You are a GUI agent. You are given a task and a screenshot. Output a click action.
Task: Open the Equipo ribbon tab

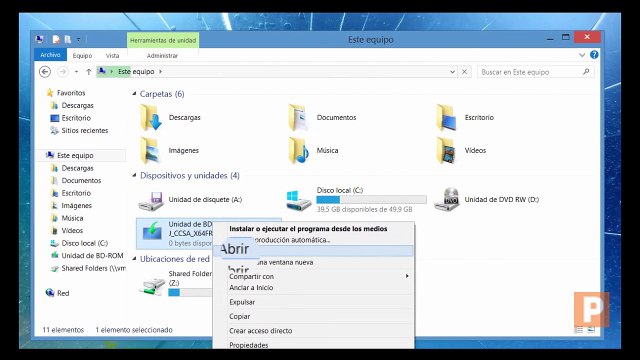[82, 56]
